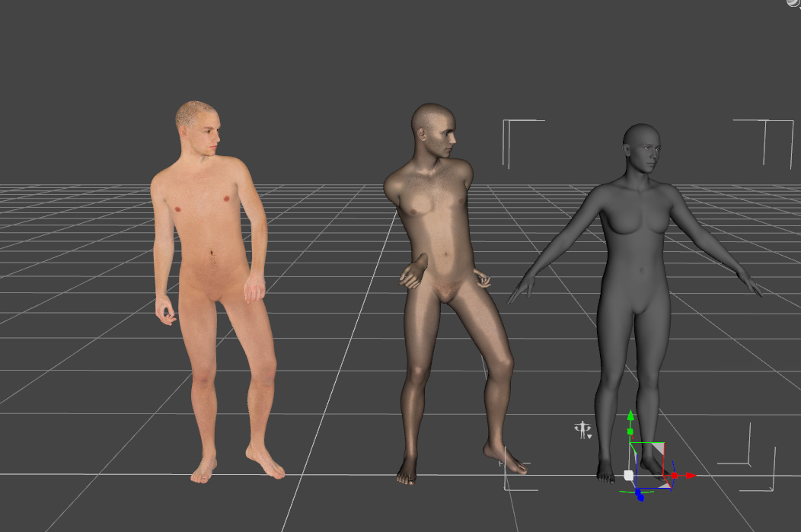
Task: Click the red X-axis translate arrow
Action: click(691, 476)
